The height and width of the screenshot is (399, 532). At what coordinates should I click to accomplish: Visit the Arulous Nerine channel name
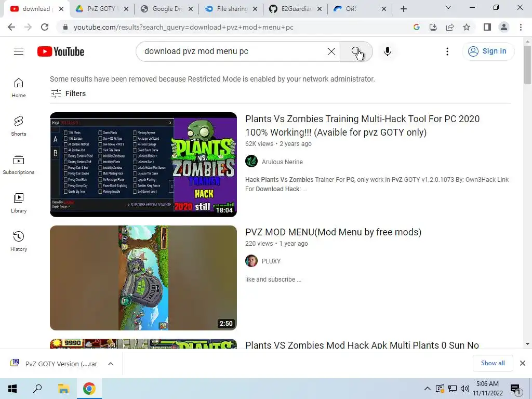(282, 162)
